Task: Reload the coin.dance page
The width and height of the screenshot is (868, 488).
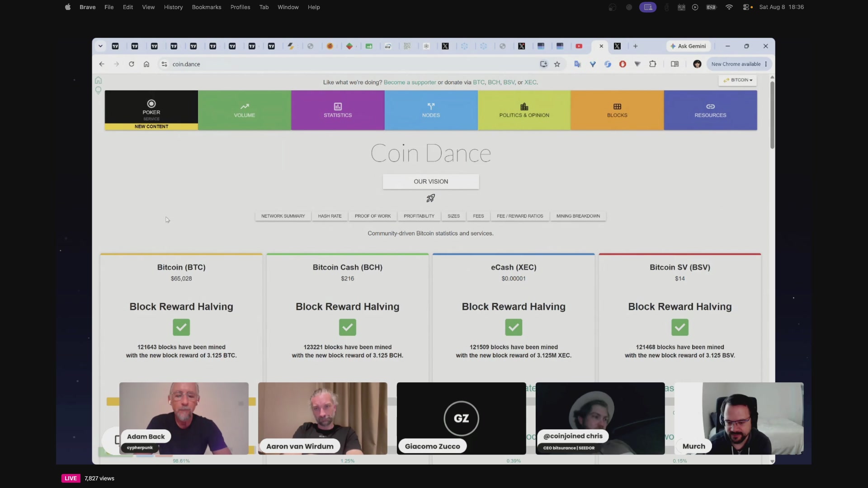Action: point(132,64)
